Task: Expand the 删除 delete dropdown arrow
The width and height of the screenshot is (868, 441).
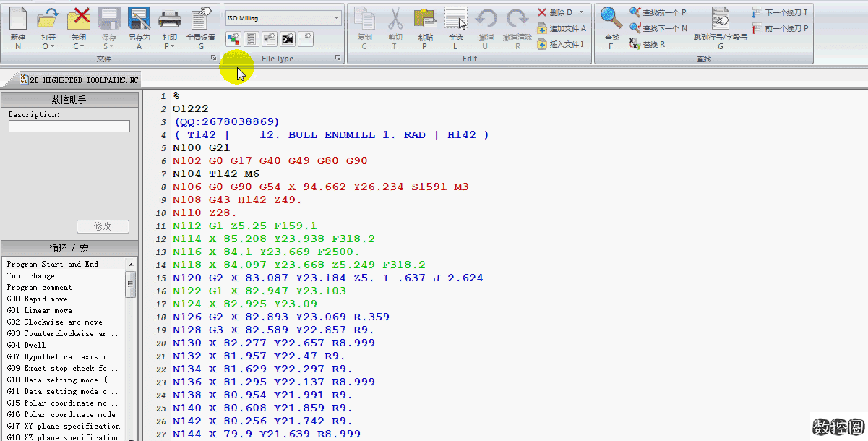Action: coord(580,12)
